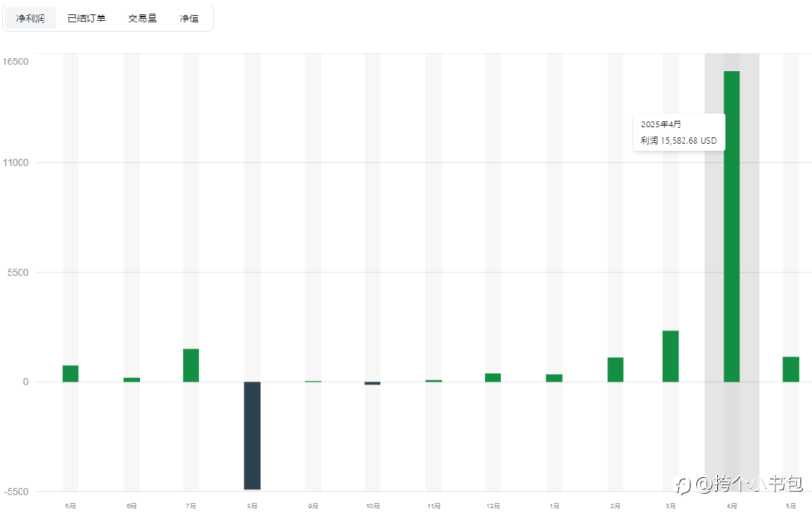This screenshot has height=516, width=812.
Task: Click the 4月 x-axis label
Action: (x=732, y=506)
